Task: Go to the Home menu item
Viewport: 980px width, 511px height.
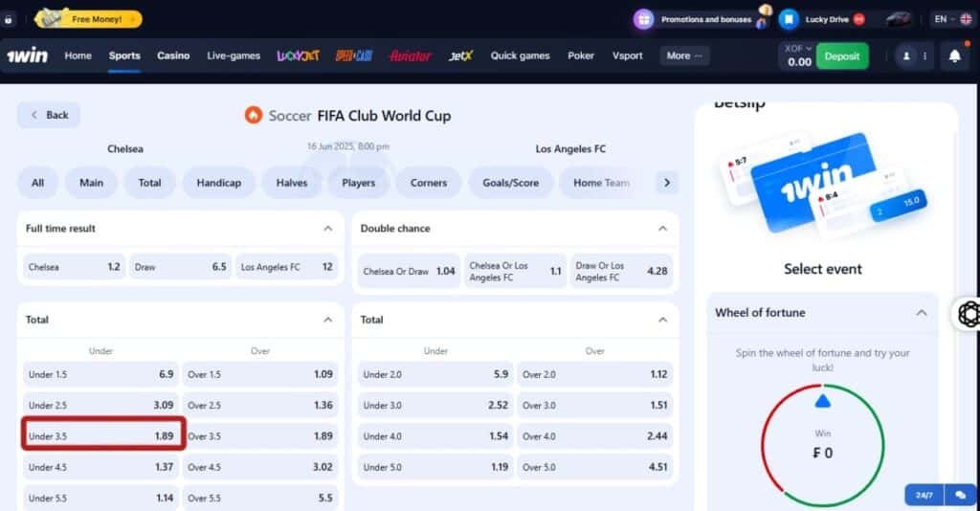Action: coord(78,56)
